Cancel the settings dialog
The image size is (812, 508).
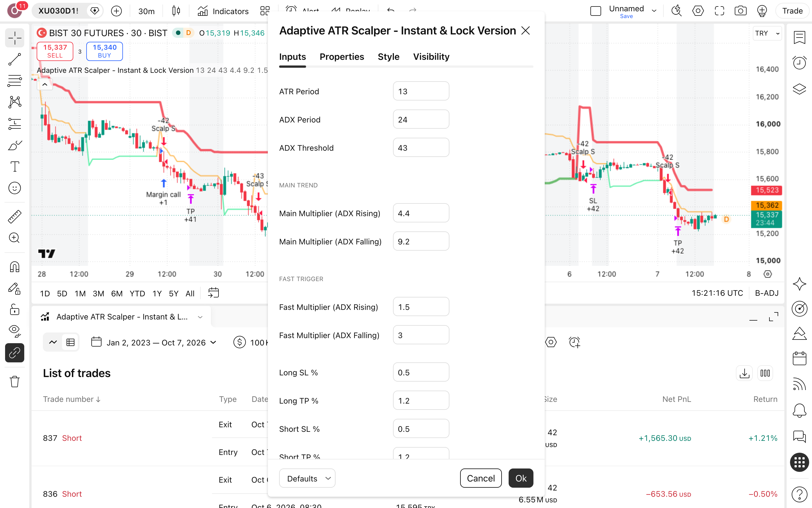[x=481, y=478]
